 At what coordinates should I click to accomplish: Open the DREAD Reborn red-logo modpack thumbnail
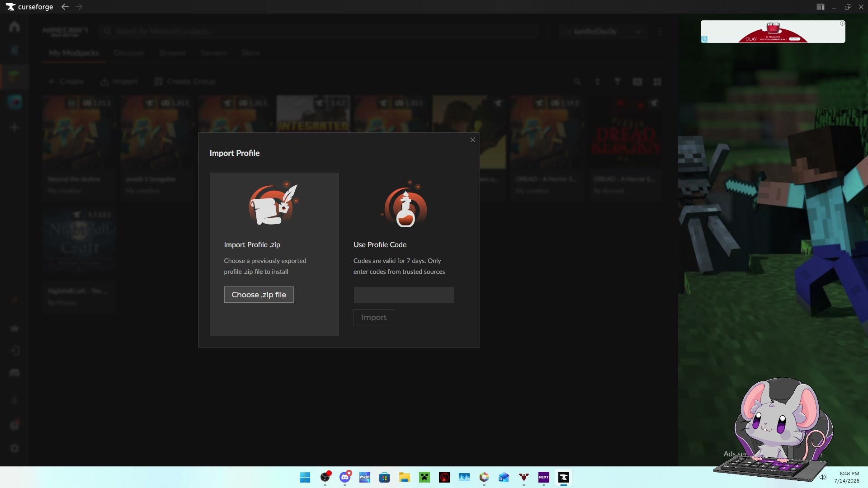626,131
